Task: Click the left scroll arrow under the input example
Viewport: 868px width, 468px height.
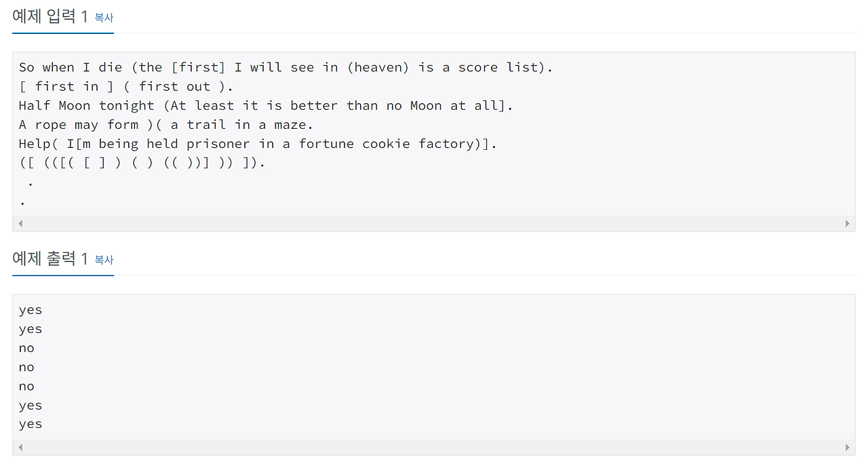Action: (20, 222)
